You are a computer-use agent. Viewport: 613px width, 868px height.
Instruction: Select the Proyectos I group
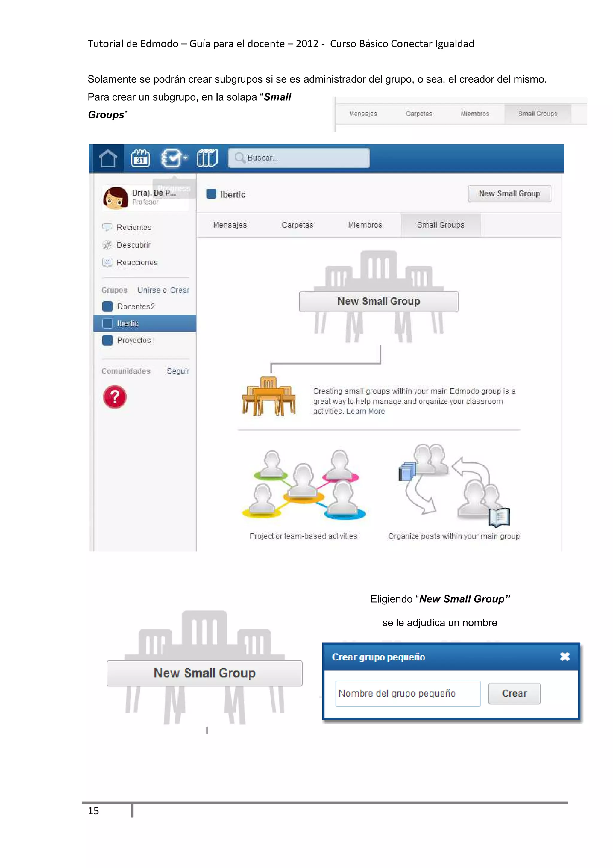(x=136, y=340)
